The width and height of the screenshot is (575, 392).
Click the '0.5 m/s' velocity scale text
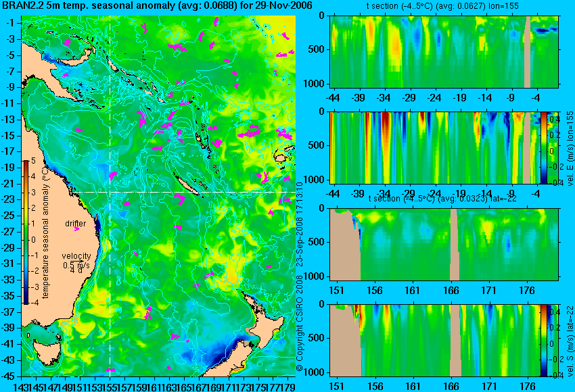click(x=76, y=264)
